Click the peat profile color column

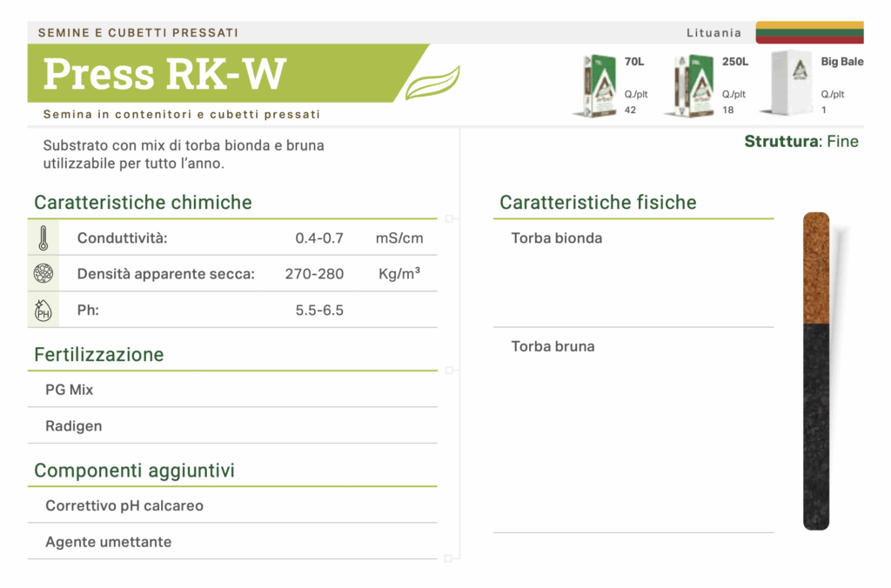(816, 374)
